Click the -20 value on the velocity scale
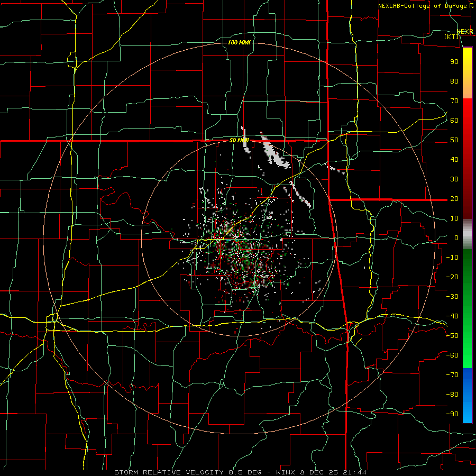 point(452,277)
